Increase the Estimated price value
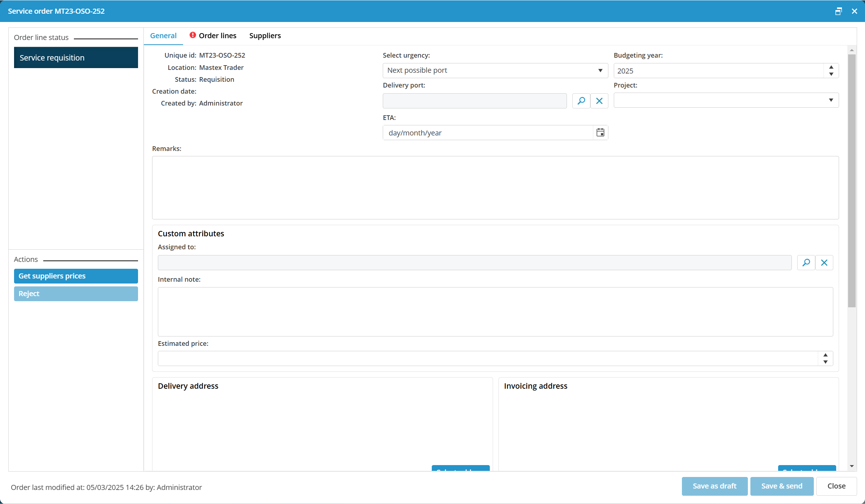Screen dimensions: 865x504 (825, 355)
